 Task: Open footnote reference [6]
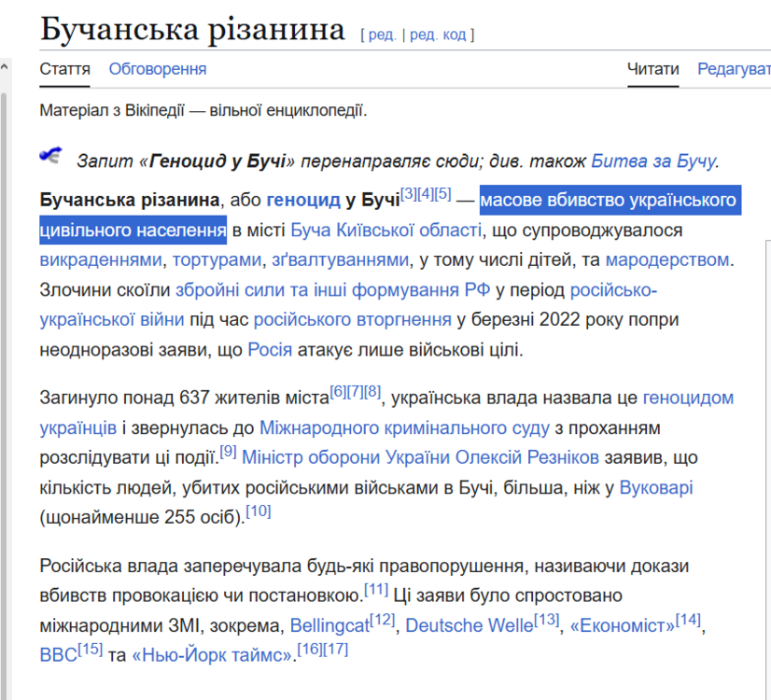(x=338, y=391)
